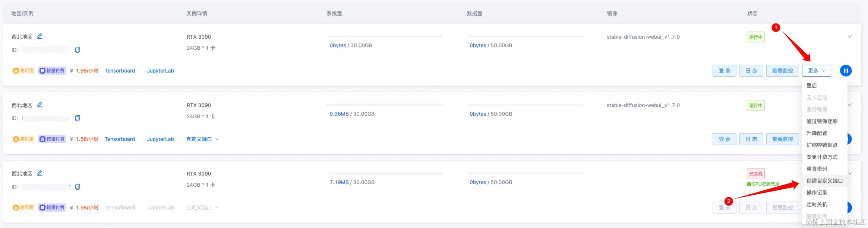
Task: Select 定时关机 menu item
Action: (824, 205)
